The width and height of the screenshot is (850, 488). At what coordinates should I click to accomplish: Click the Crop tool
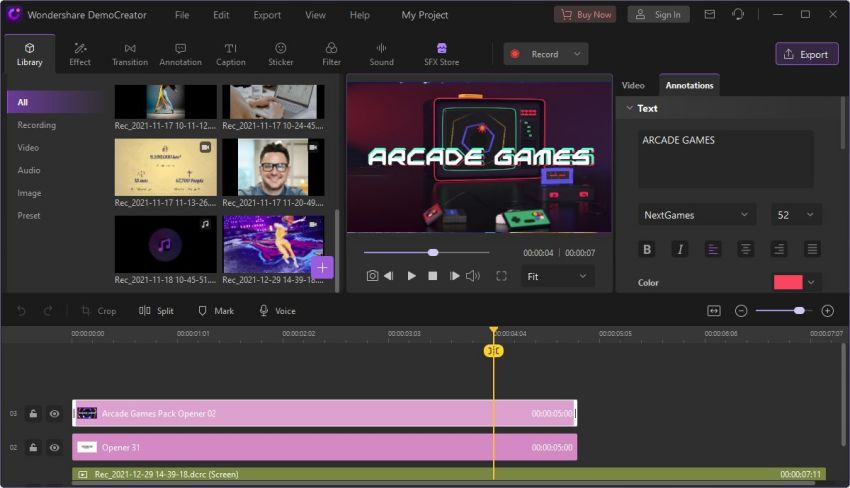[x=99, y=311]
